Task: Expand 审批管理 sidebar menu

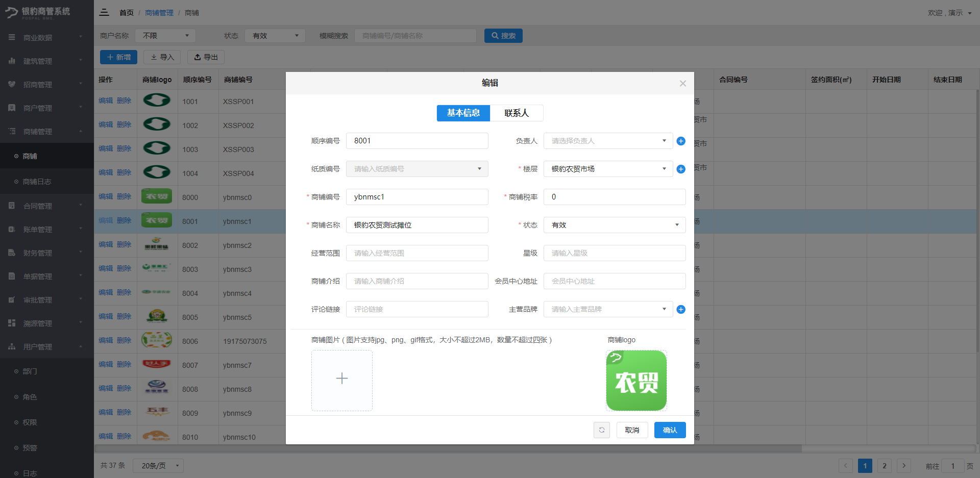Action: 47,299
